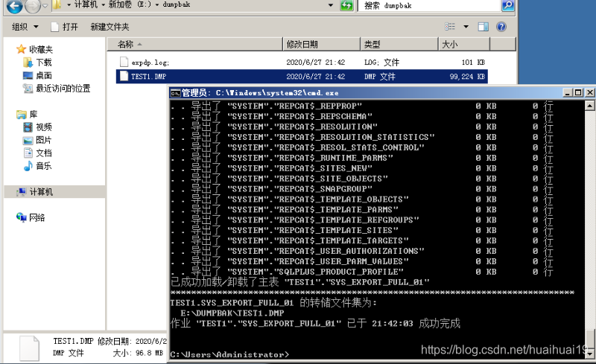Screen dimensions: 596x364
Task: Open 文档 library
Action: pos(37,153)
